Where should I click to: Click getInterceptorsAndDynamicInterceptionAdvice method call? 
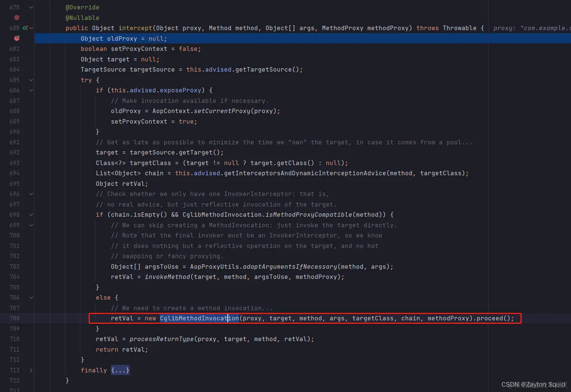coord(305,173)
